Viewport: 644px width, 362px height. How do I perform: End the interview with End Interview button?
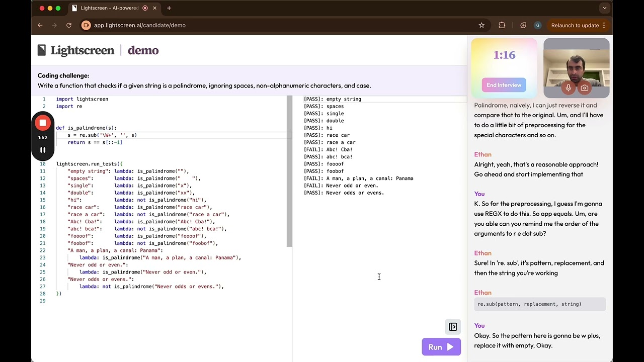click(x=504, y=85)
